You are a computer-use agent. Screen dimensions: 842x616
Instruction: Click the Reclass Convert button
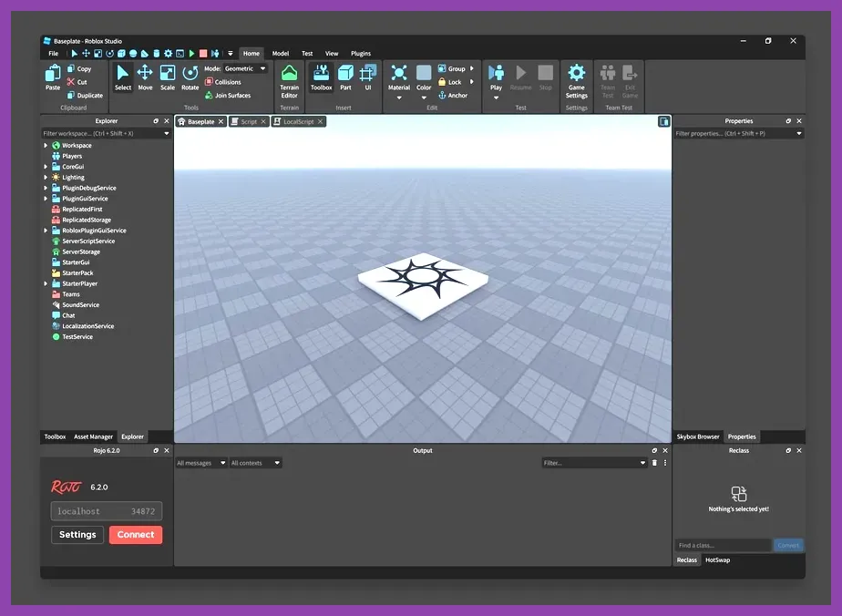(x=787, y=545)
